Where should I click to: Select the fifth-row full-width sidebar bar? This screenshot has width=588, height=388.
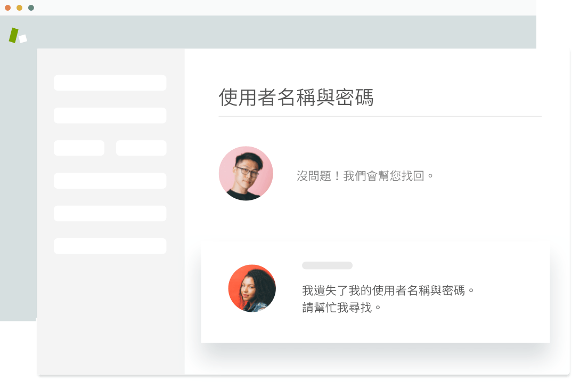[110, 213]
